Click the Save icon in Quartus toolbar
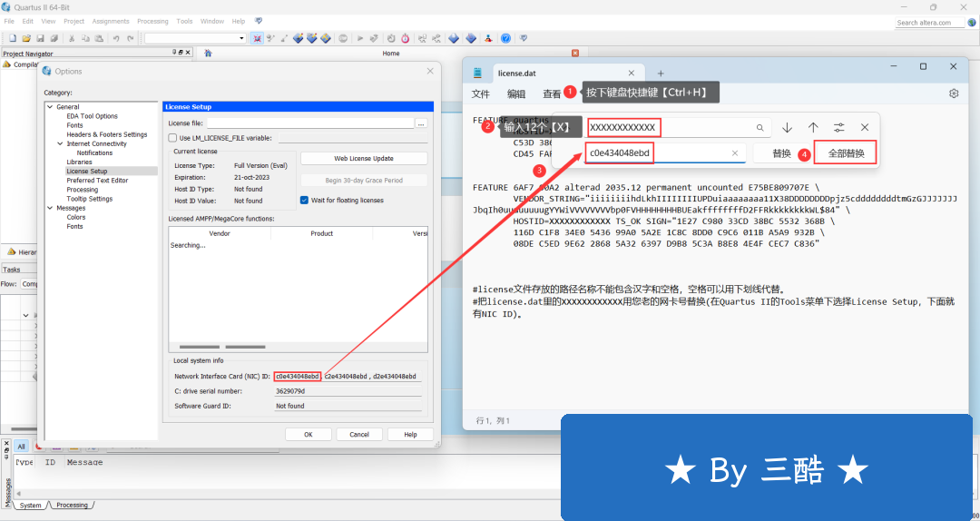 tap(41, 38)
